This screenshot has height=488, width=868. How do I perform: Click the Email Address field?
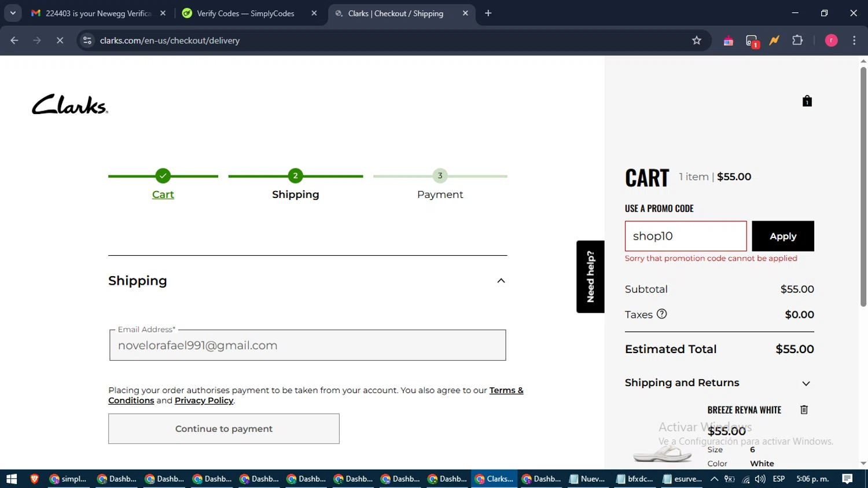308,346
